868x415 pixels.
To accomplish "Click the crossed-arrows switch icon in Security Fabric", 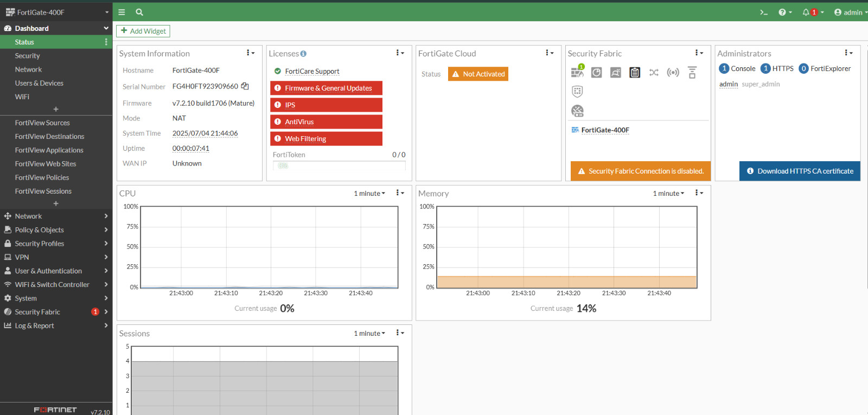I will coord(654,72).
